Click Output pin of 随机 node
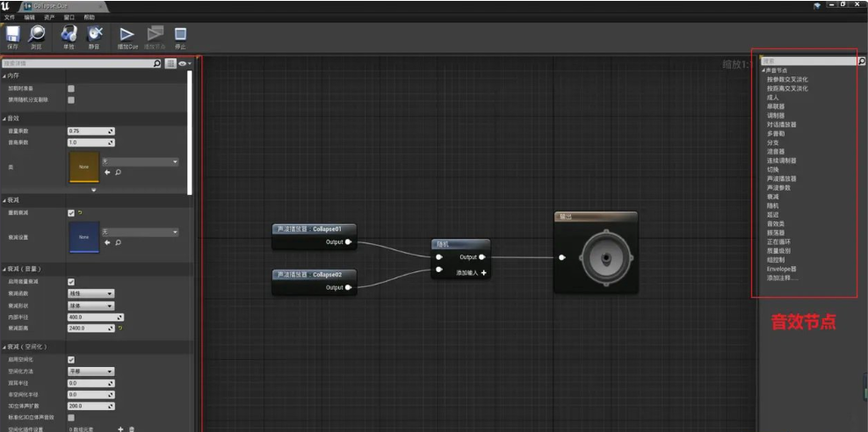The image size is (868, 432). click(482, 256)
